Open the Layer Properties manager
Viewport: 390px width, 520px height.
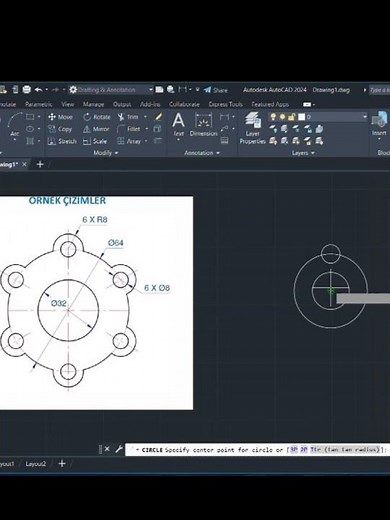coord(252,128)
